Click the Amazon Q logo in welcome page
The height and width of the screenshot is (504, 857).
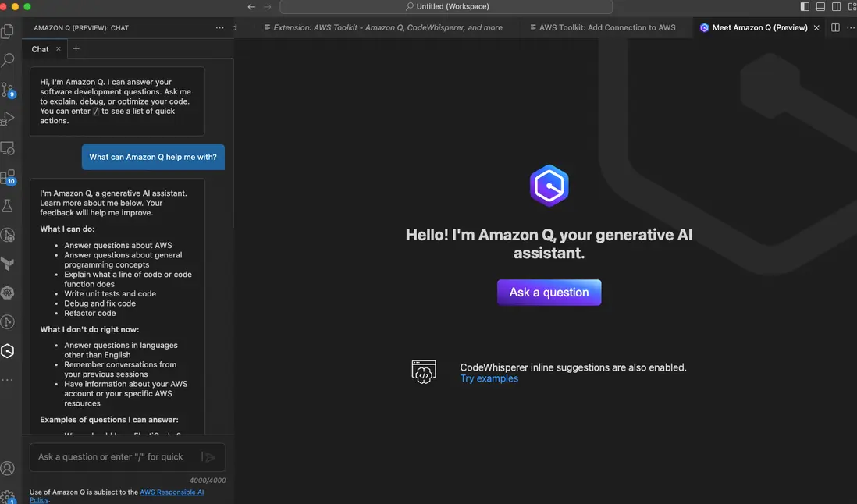click(549, 186)
